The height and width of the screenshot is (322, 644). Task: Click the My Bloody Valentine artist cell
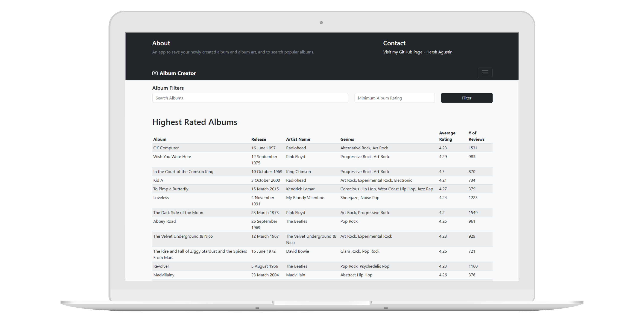coord(305,198)
